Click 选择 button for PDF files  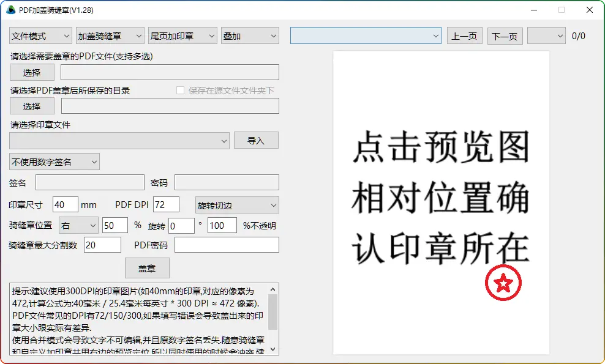tap(32, 72)
